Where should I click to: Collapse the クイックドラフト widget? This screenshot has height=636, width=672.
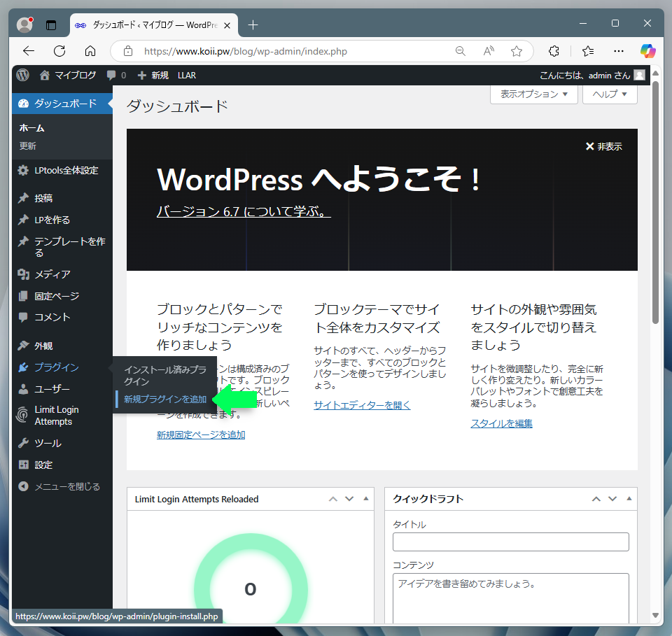[629, 499]
